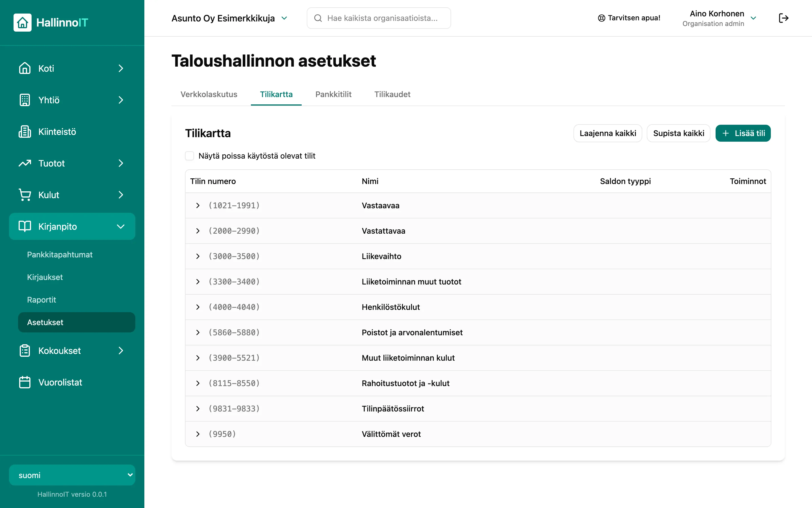Expand the Vastattavaa account group
The width and height of the screenshot is (812, 508).
pyautogui.click(x=198, y=231)
